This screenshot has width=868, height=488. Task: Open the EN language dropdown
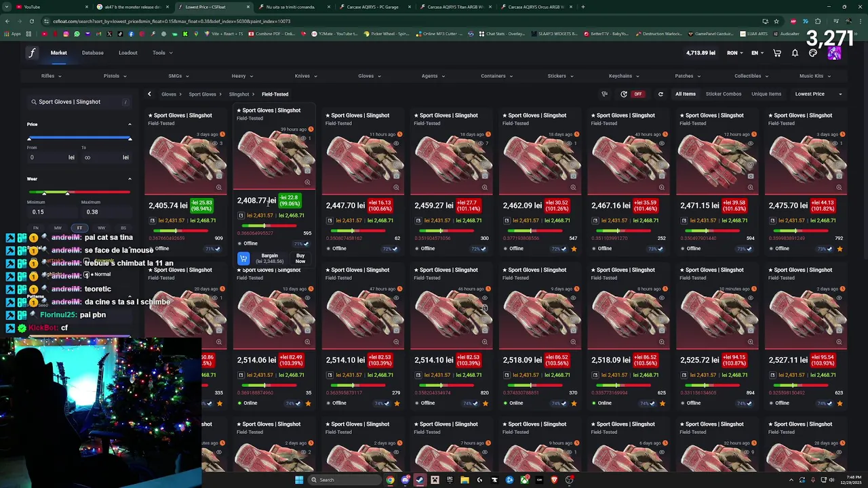click(x=757, y=53)
